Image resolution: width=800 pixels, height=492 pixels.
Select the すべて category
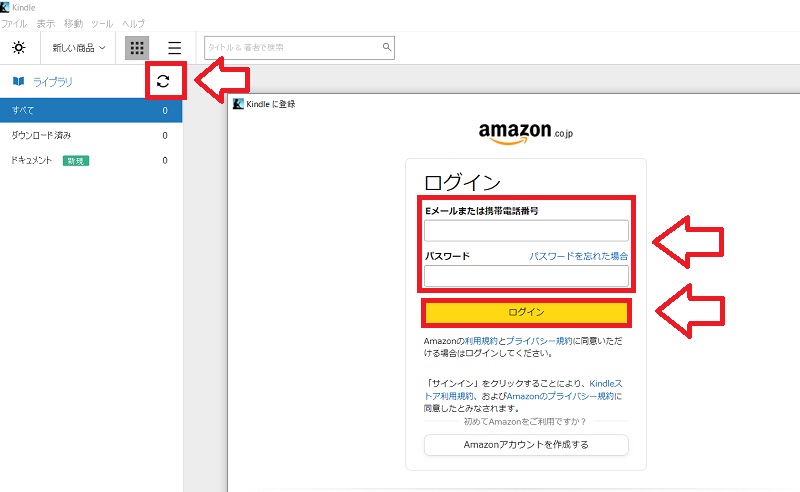pyautogui.click(x=91, y=110)
